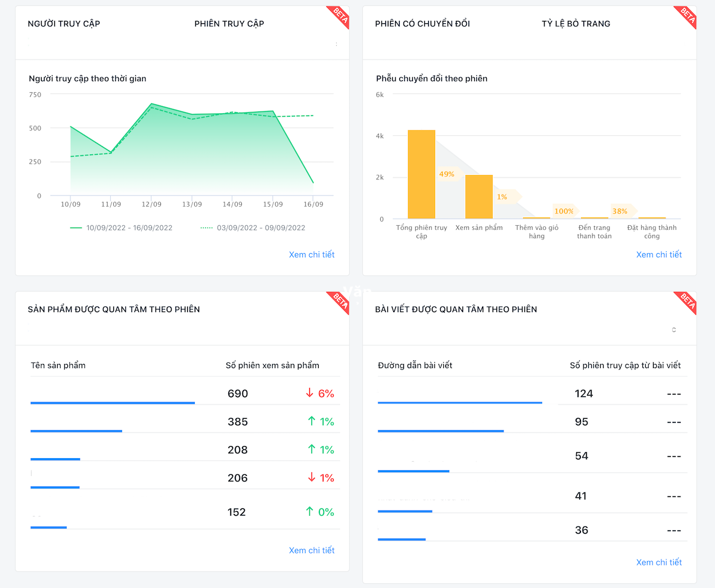Select the Người truy cập metric header
The width and height of the screenshot is (715, 588).
pyautogui.click(x=64, y=24)
